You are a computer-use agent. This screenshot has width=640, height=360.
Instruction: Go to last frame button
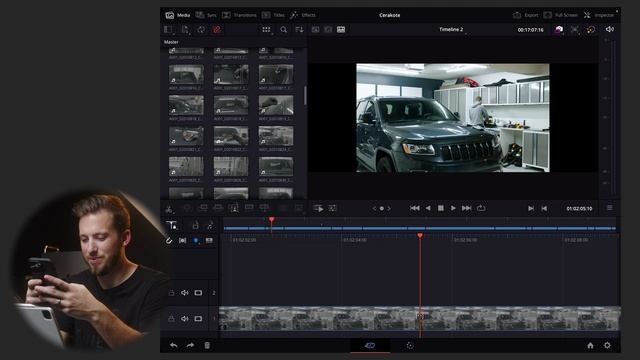pyautogui.click(x=467, y=208)
